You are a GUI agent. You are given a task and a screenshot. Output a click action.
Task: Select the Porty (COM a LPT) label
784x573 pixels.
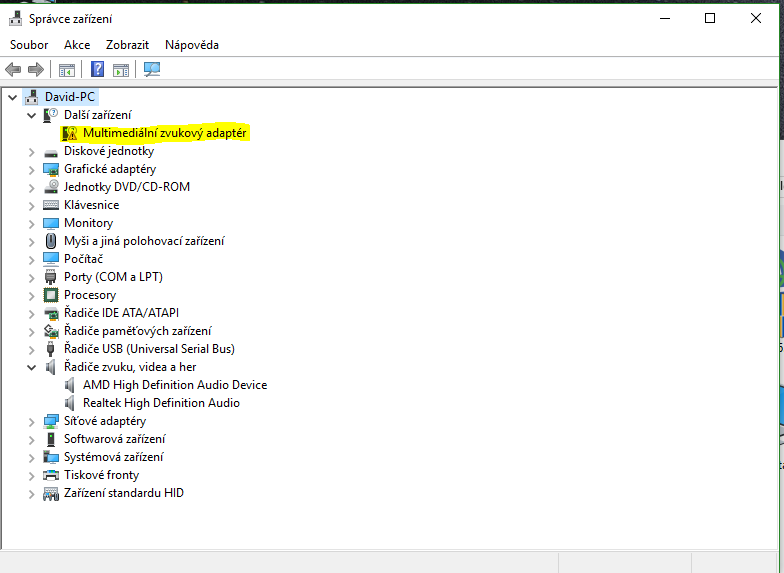[x=114, y=277]
